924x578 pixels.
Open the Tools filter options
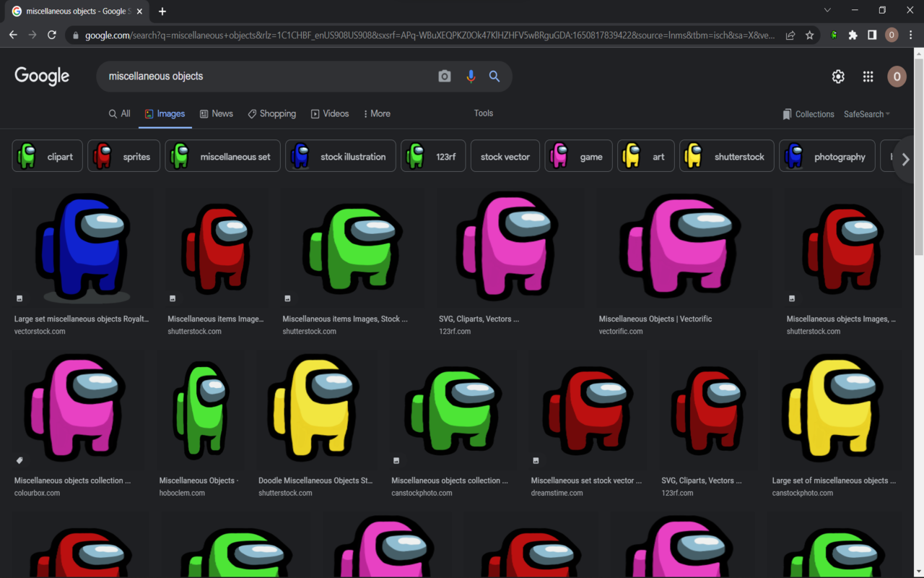click(x=484, y=113)
